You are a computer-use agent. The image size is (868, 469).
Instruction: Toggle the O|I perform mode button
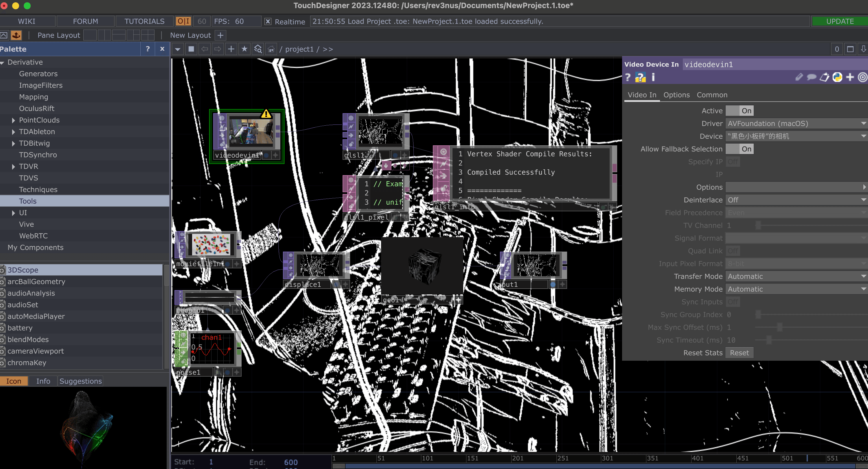pos(183,21)
